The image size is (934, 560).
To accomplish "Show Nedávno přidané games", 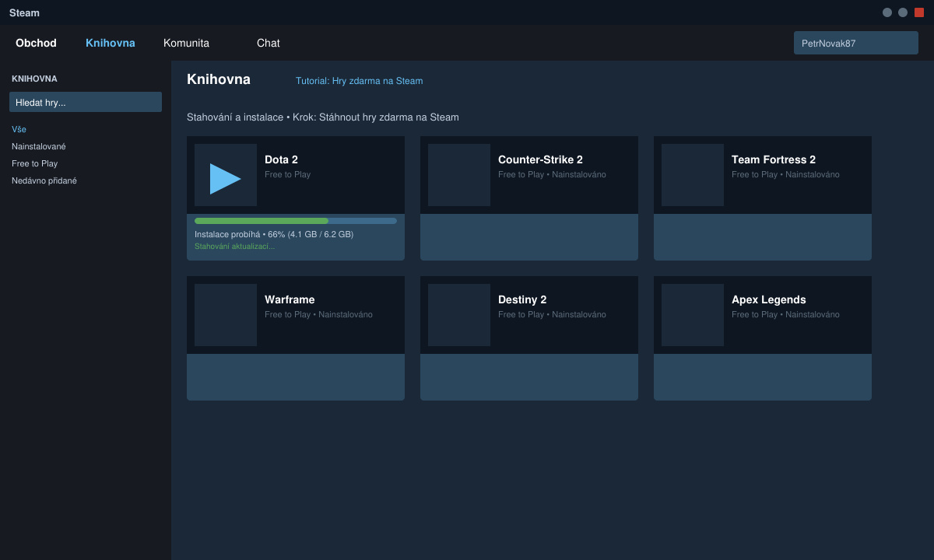I will point(44,180).
